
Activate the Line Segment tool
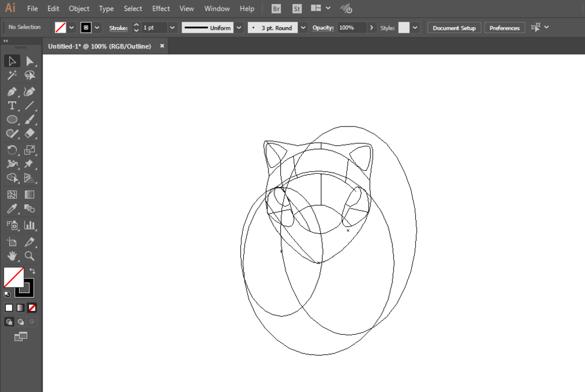coord(29,105)
